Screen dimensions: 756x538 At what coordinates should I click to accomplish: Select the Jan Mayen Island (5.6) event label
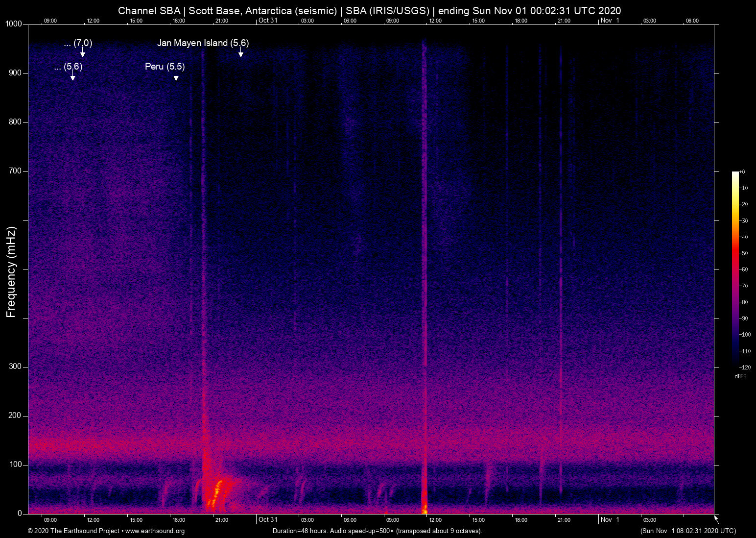pyautogui.click(x=203, y=43)
